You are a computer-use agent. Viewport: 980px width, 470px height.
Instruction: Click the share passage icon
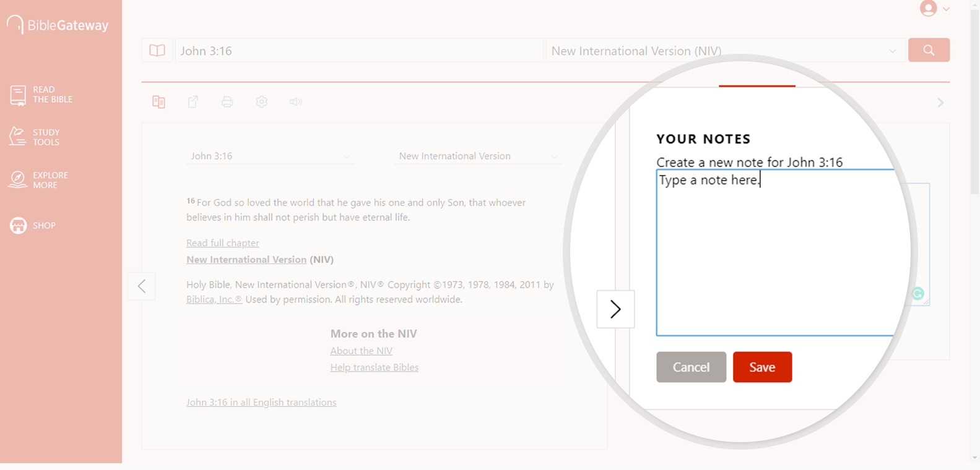pyautogui.click(x=193, y=102)
